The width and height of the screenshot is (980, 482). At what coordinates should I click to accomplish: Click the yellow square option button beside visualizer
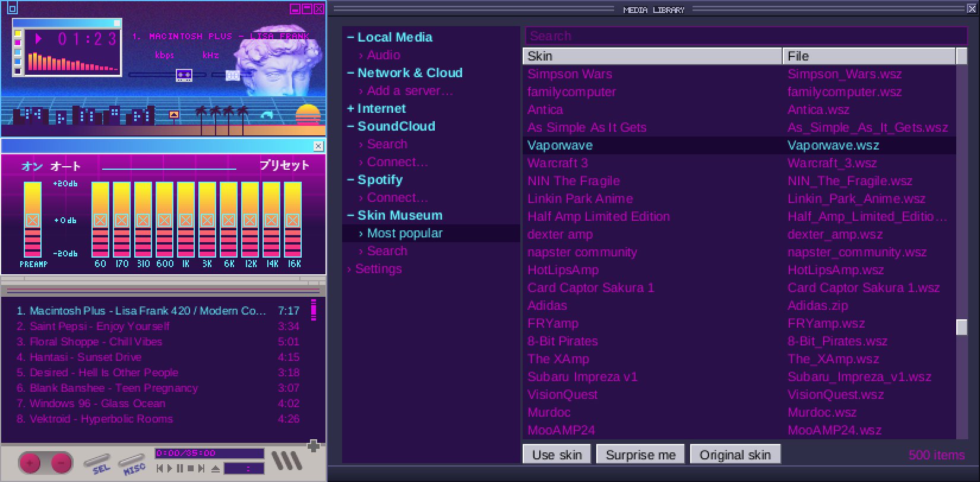(18, 33)
